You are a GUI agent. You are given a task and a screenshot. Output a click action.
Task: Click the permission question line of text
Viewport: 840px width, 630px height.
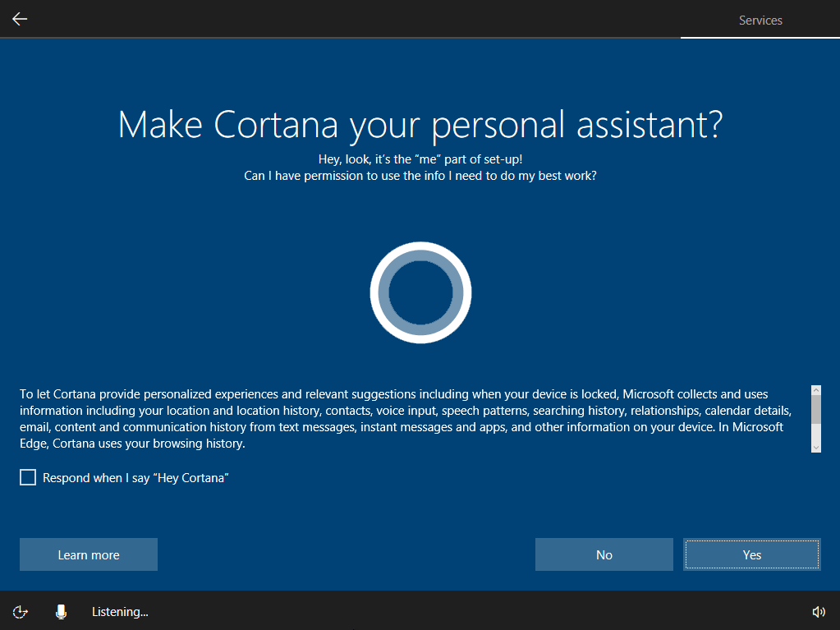coord(420,175)
